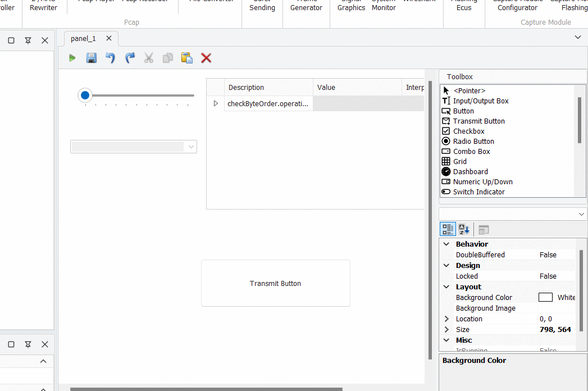This screenshot has width=588, height=391.
Task: Close the panel_1 tab
Action: pos(109,38)
